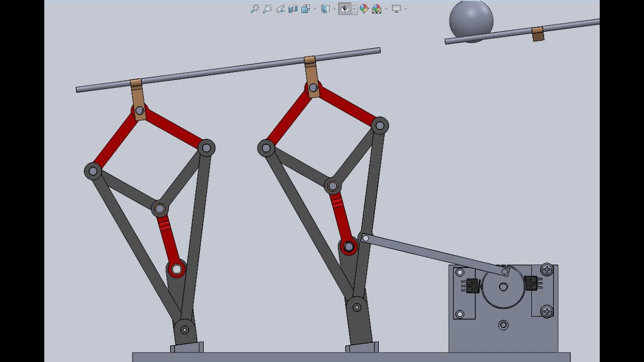644x362 pixels.
Task: Click the View Settings monitor icon
Action: [396, 9]
